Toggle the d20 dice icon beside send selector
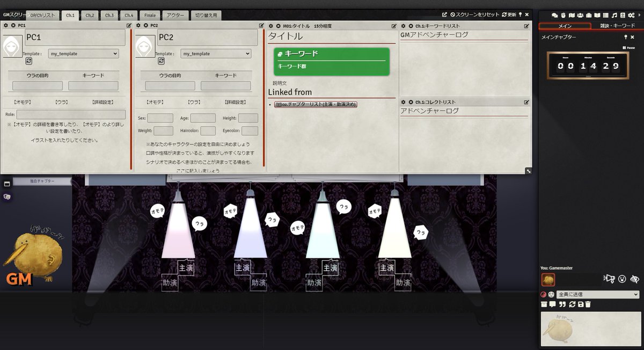The height and width of the screenshot is (350, 644). pos(551,294)
